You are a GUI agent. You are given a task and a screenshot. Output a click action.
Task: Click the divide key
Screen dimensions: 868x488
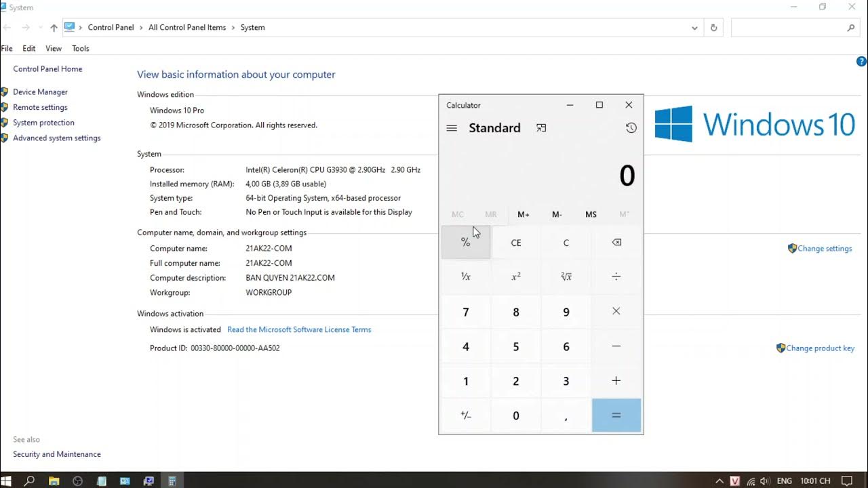coord(616,277)
